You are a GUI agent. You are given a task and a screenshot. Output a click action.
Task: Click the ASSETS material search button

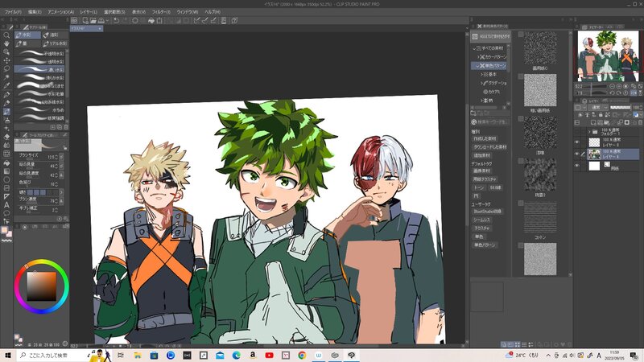click(x=490, y=36)
